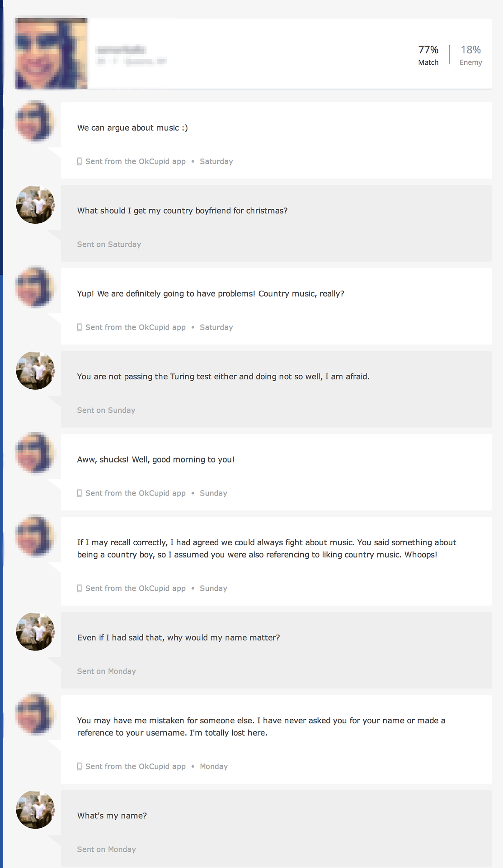The image size is (503, 868).
Task: Select the "Yup! We are definitely going" message
Action: click(x=276, y=306)
